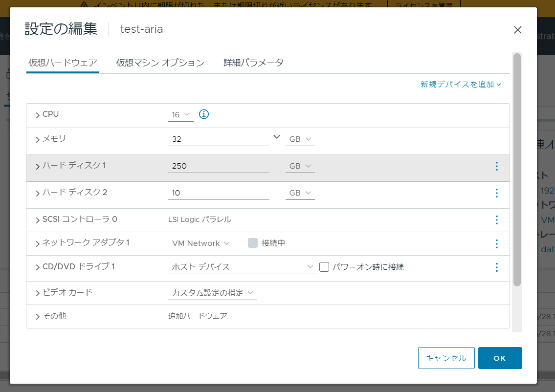Expand SCSI コントローラ 0 row
Screen dimensions: 555x392
pos(38,220)
